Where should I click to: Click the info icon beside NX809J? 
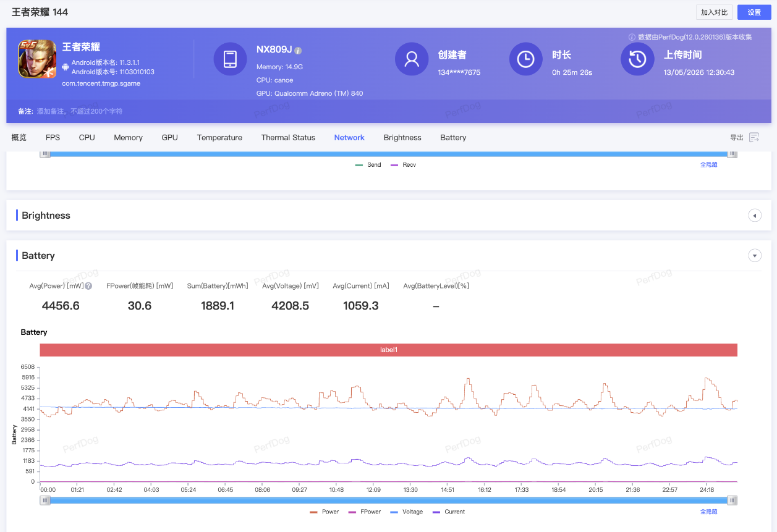[298, 50]
